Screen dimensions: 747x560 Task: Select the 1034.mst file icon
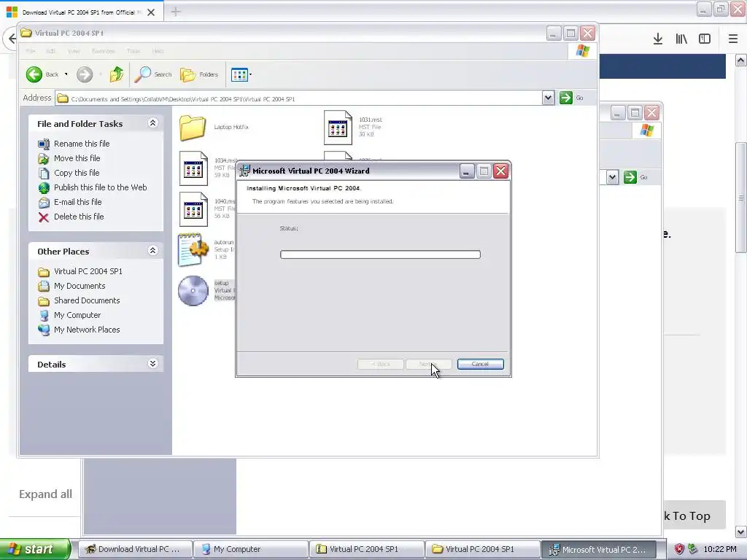193,168
